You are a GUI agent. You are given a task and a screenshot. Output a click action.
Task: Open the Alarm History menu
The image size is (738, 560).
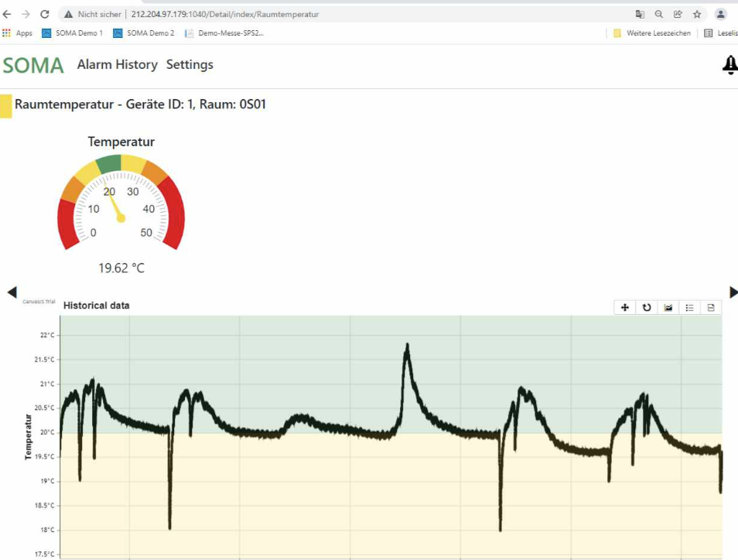click(117, 64)
